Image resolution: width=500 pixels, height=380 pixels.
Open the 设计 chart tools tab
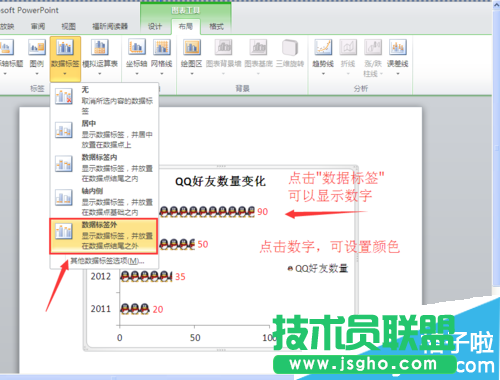pyautogui.click(x=155, y=27)
